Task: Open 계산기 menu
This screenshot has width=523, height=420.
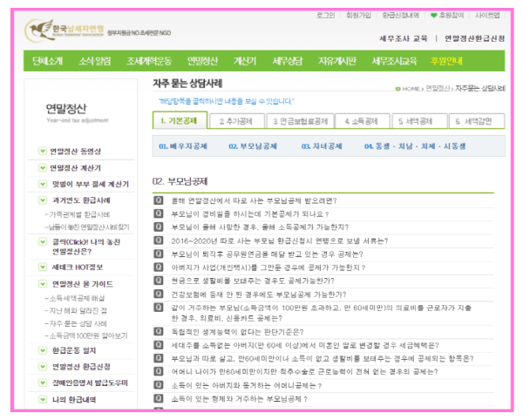Action: 245,61
